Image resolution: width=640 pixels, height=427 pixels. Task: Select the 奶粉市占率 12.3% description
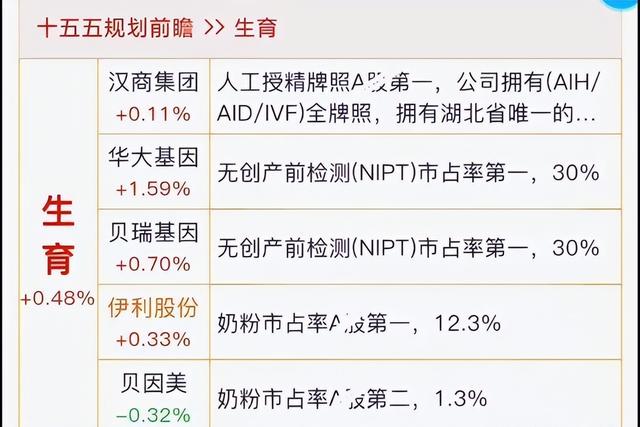coord(358,324)
